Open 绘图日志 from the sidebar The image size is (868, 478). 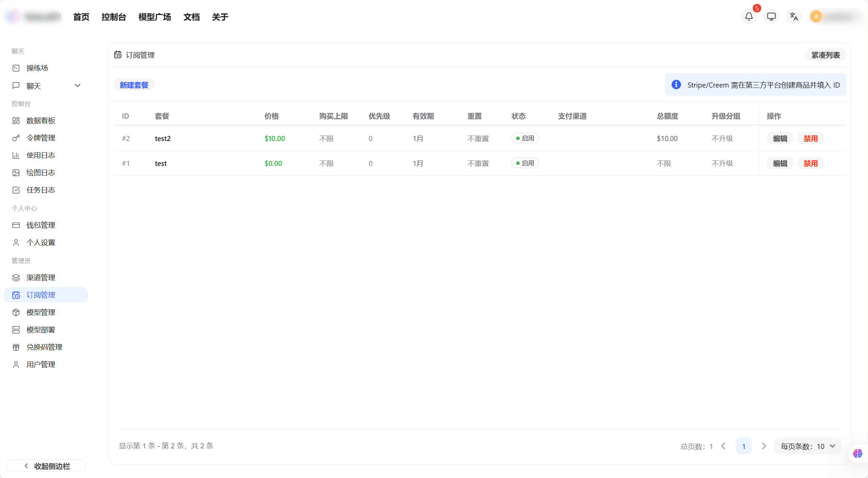pos(41,172)
